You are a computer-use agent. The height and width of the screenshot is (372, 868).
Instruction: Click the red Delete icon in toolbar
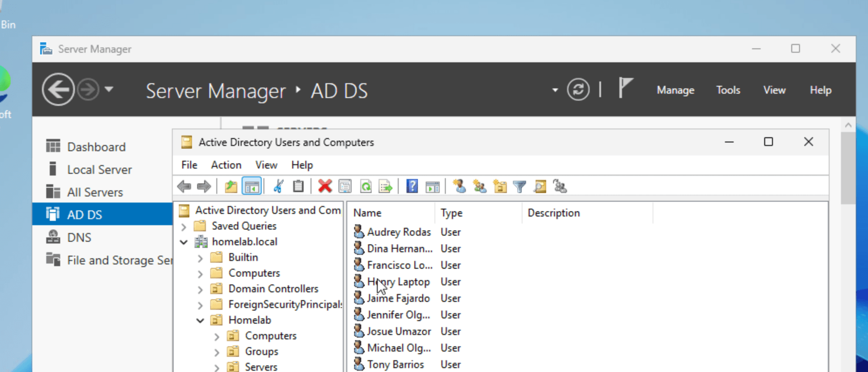pyautogui.click(x=325, y=186)
